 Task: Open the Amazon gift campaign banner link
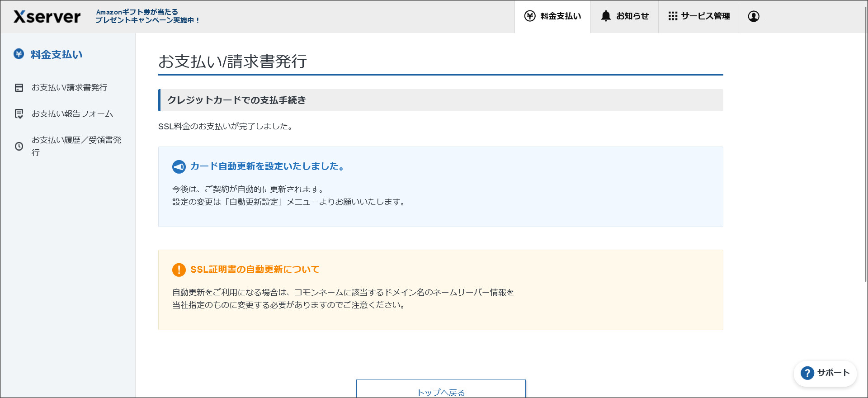point(148,16)
